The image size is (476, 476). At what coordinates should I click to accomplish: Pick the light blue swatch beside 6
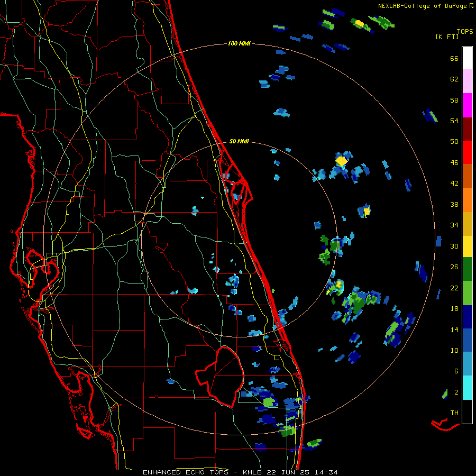click(467, 364)
